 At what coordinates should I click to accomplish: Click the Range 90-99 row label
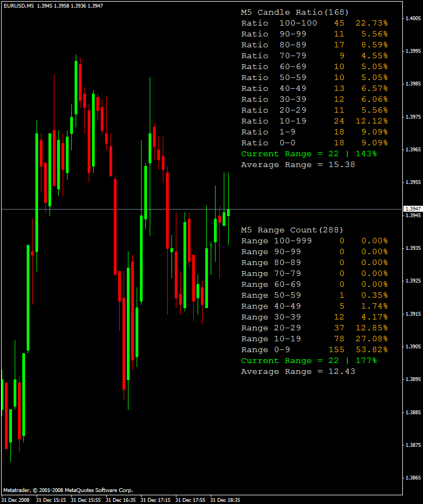point(271,252)
